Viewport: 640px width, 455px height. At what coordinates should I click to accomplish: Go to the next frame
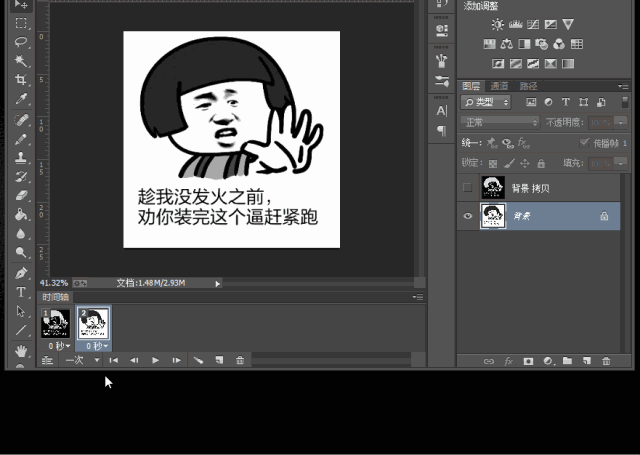(176, 360)
